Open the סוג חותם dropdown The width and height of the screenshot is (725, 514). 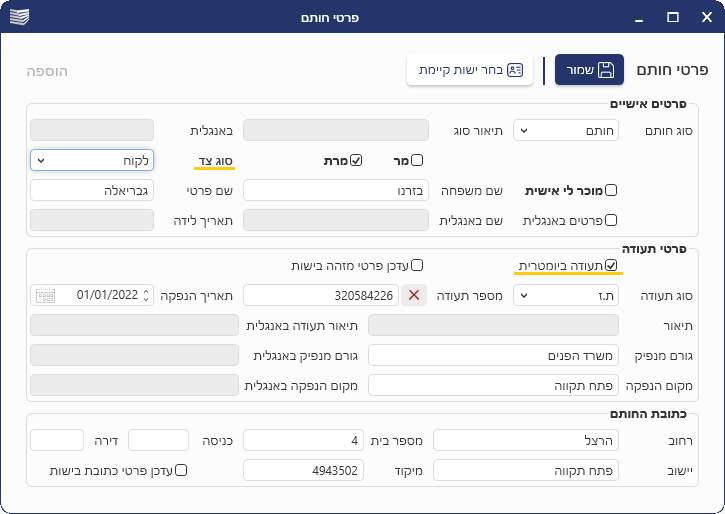pyautogui.click(x=566, y=130)
